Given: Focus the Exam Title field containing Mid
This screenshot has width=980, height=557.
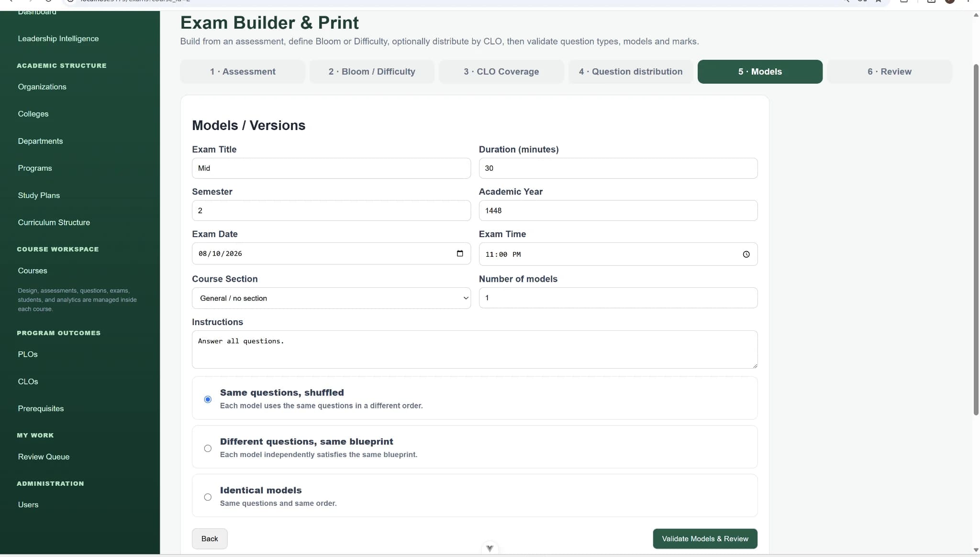Looking at the screenshot, I should pos(331,168).
